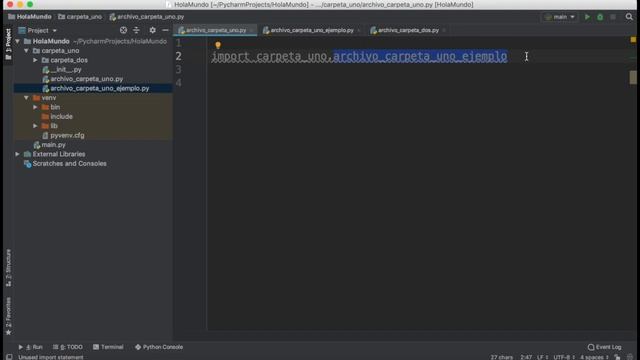Screen dimensions: 640x360
Task: Expand the lib folder
Action: click(36, 126)
